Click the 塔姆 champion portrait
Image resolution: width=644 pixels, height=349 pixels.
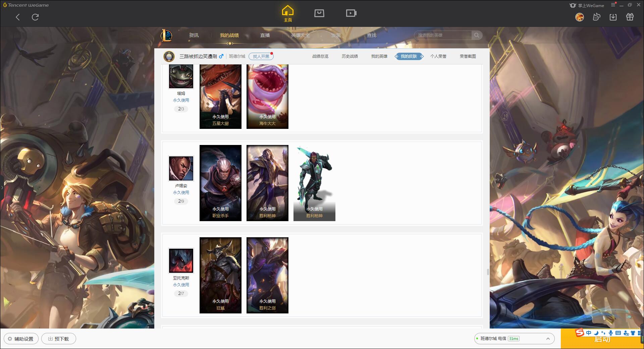tap(181, 77)
